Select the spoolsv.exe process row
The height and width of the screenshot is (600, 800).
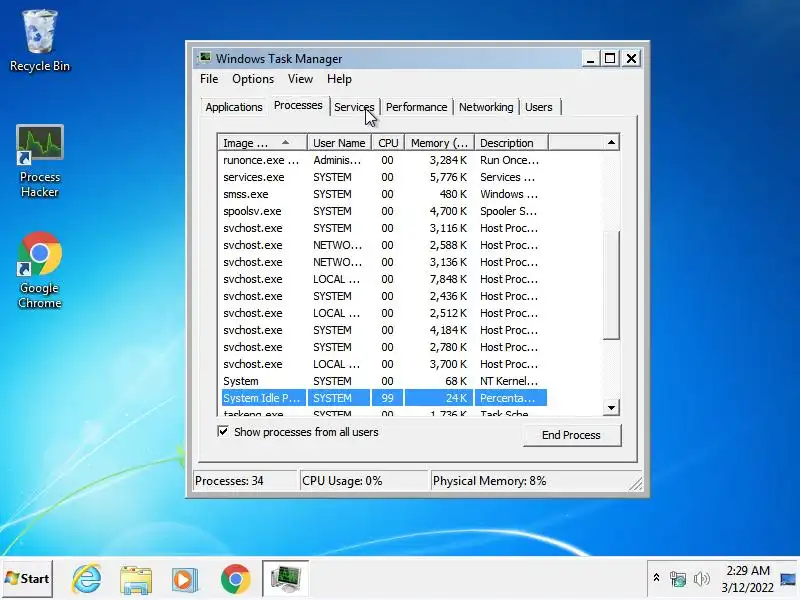point(384,211)
